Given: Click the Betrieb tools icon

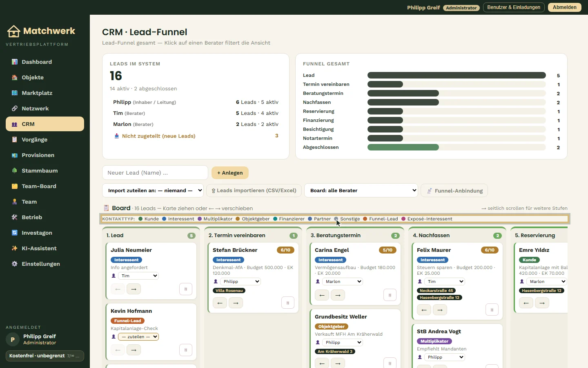Looking at the screenshot, I should coord(15,217).
